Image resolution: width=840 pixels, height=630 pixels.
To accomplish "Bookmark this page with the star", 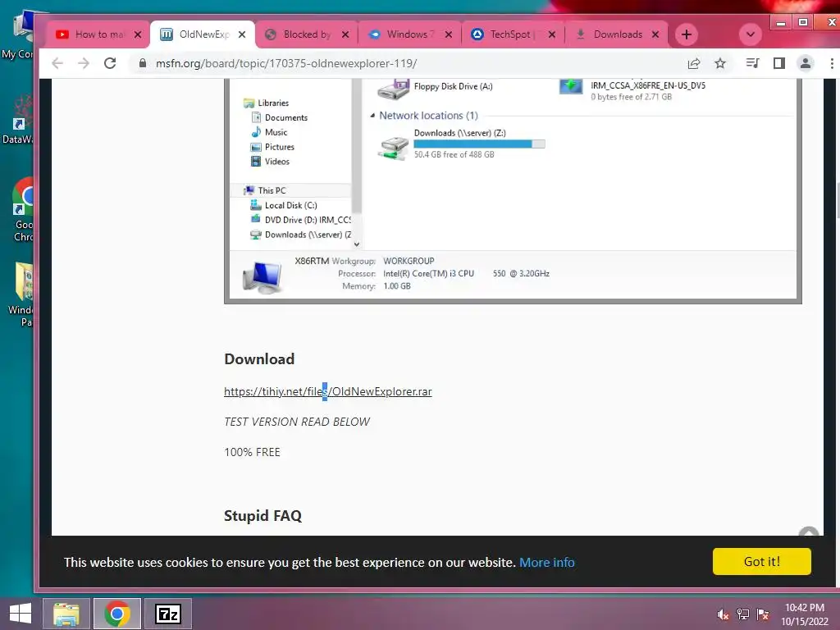I will tap(720, 63).
